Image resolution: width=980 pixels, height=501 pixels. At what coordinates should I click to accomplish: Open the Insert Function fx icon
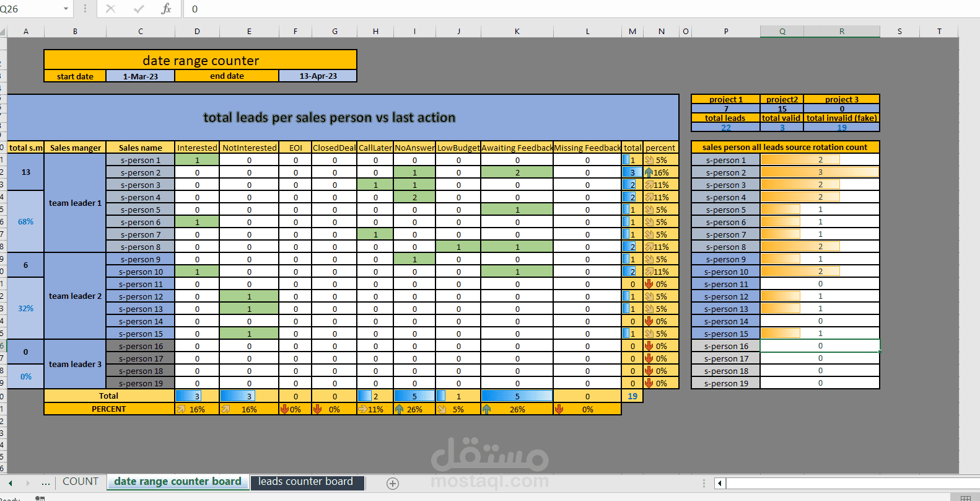[x=167, y=9]
